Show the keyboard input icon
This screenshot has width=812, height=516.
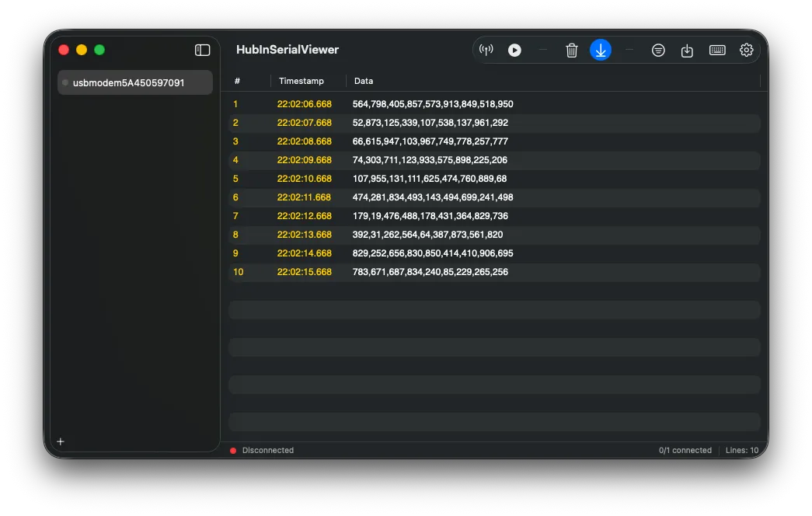pos(716,50)
